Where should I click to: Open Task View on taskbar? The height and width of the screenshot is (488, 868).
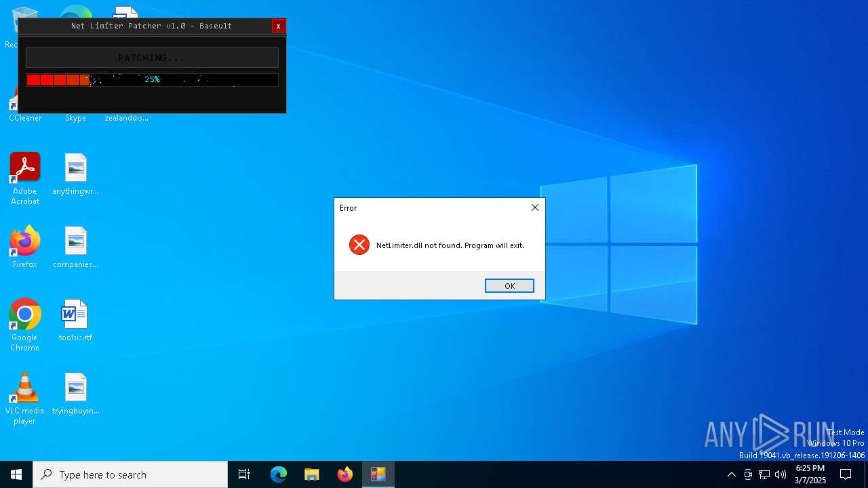pyautogui.click(x=244, y=474)
